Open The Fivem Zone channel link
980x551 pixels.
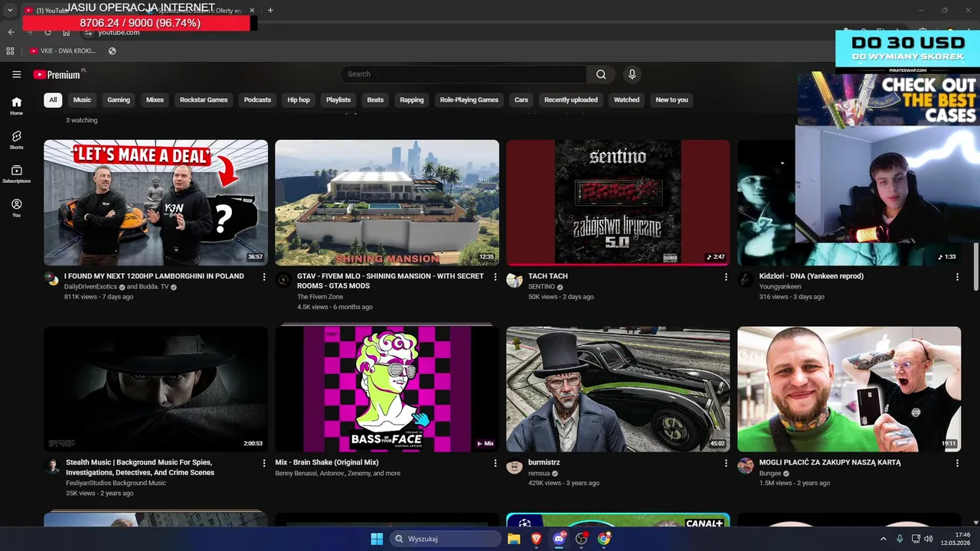[x=320, y=297]
